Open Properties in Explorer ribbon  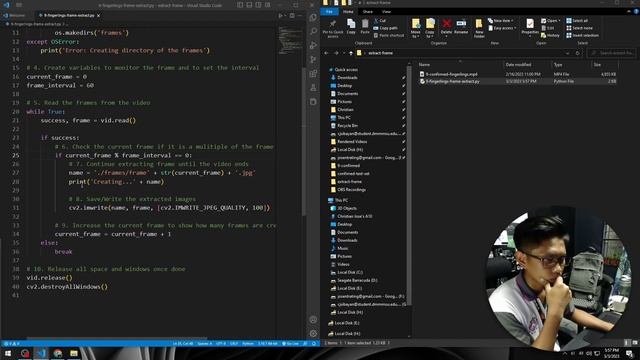coord(530,27)
